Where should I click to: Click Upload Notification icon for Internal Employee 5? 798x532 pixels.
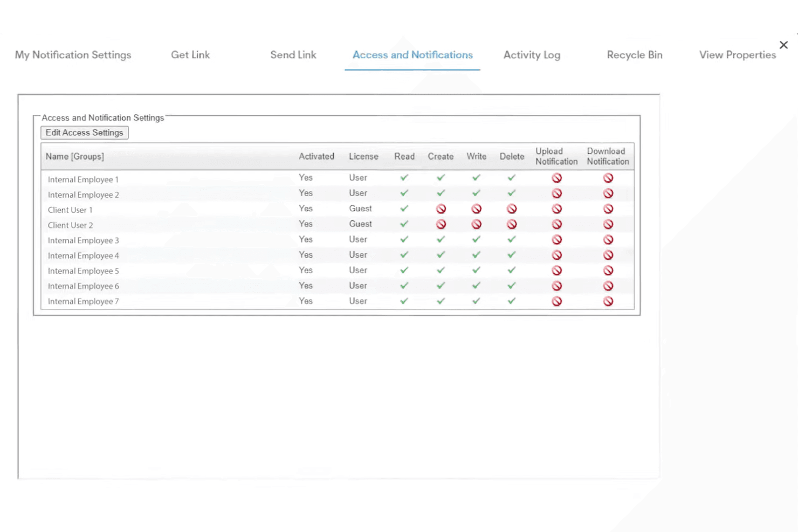tap(557, 271)
